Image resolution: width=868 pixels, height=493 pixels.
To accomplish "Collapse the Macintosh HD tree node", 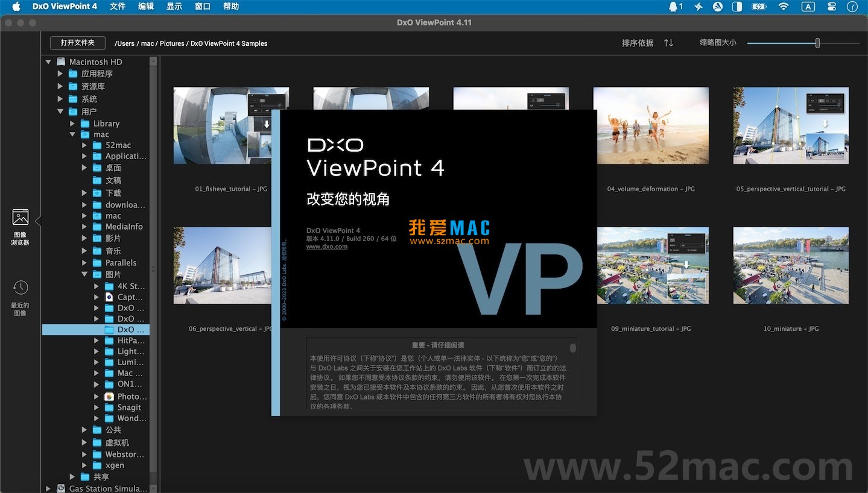I will 48,61.
